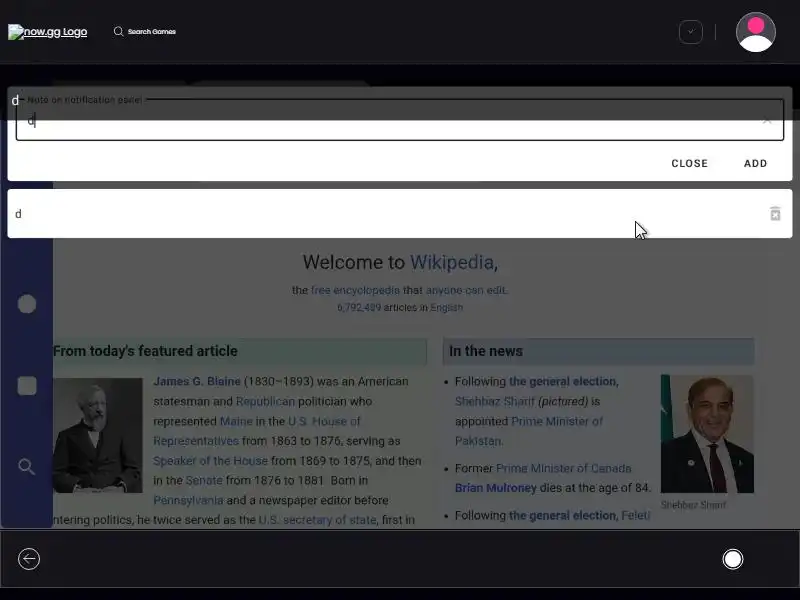Viewport: 800px width, 600px height.
Task: Click the round circle icon in left sidebar
Action: coord(27,304)
